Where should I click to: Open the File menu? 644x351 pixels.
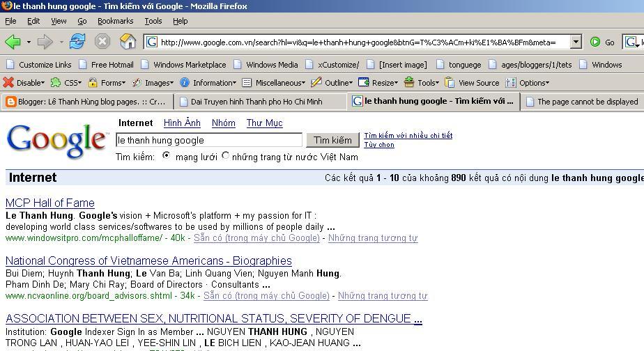click(x=10, y=21)
